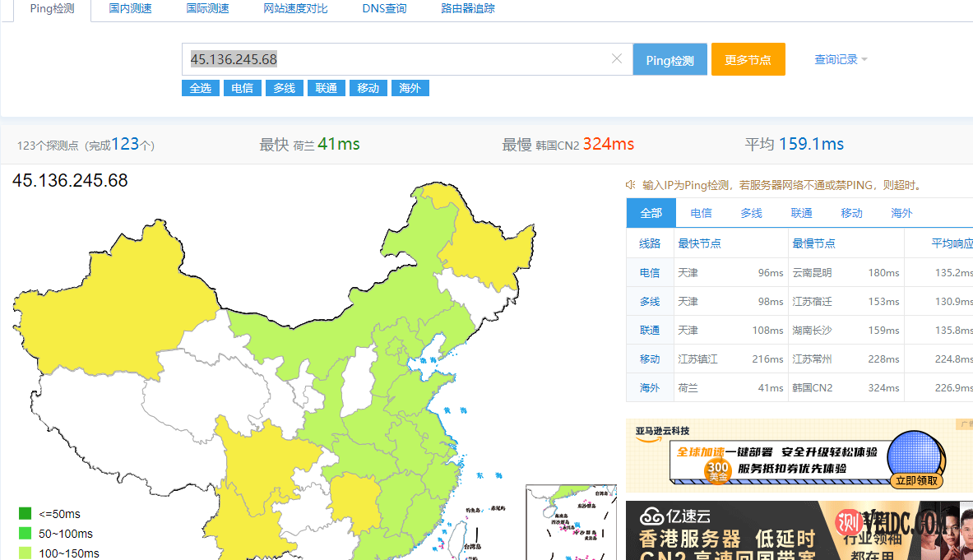Click the dark green <=50ms legend swatch
The width and height of the screenshot is (973, 560).
(25, 514)
